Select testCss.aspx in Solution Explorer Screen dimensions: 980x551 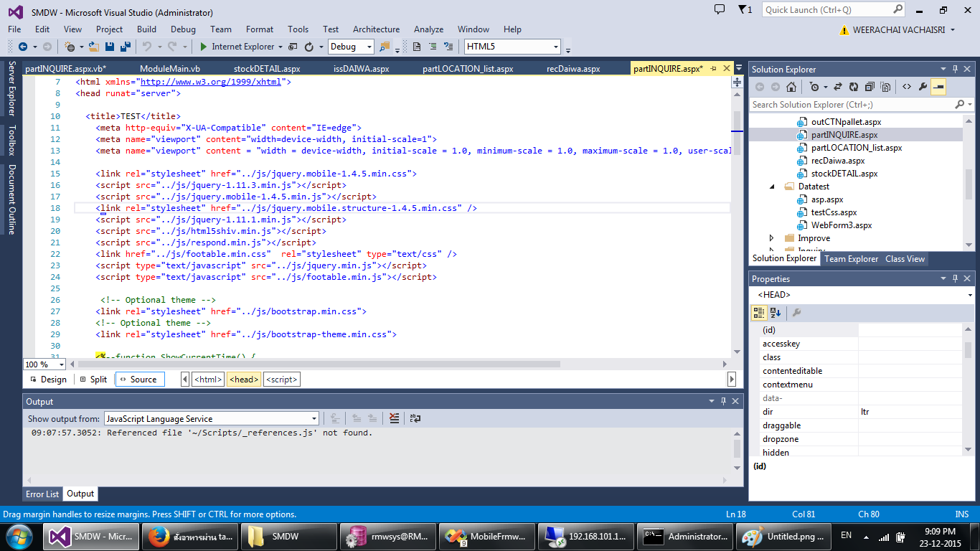834,212
